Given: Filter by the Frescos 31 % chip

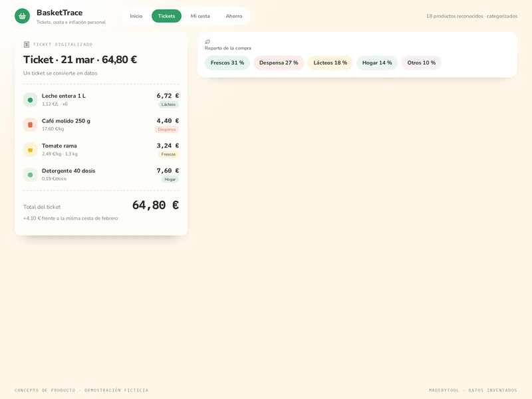Looking at the screenshot, I should tap(227, 63).
